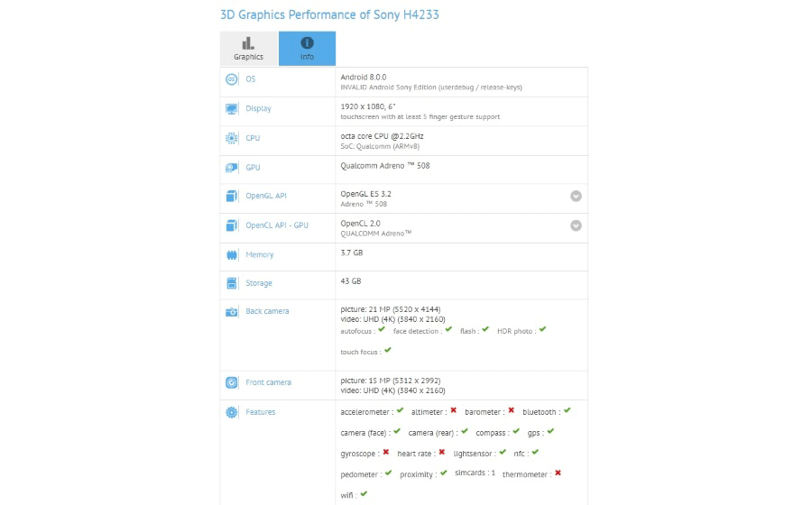Click the Display label
This screenshot has height=505, width=812.
258,108
